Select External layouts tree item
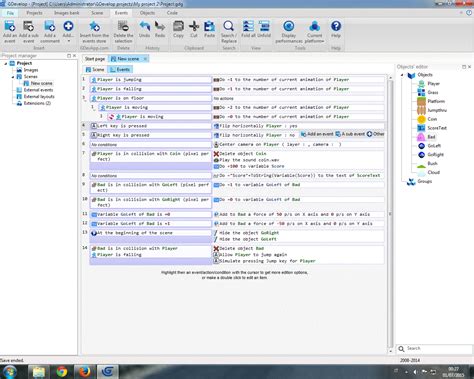This screenshot has width=474, height=379. (x=39, y=97)
